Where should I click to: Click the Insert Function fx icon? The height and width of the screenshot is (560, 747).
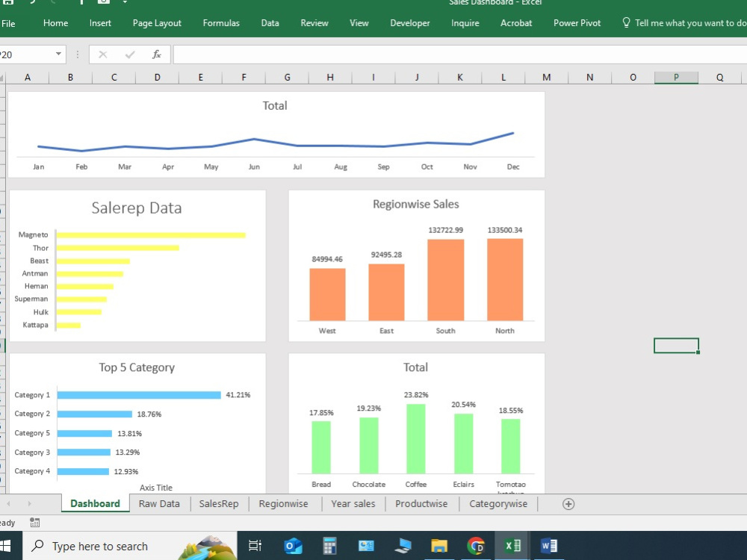(x=156, y=55)
